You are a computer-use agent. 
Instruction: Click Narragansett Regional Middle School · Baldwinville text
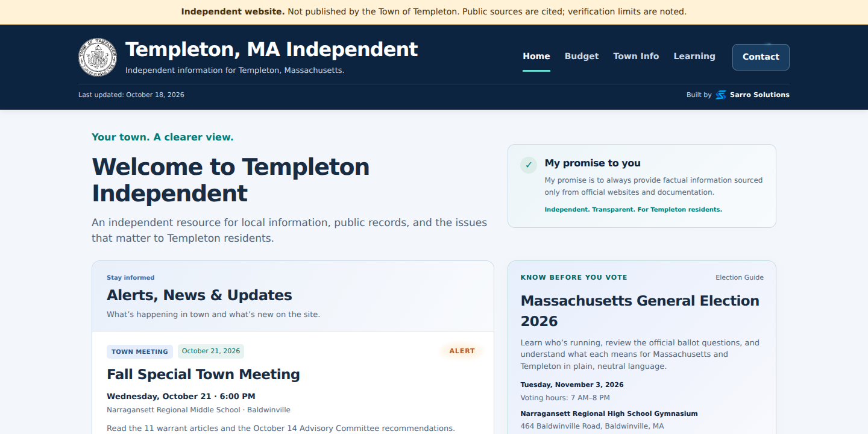point(198,410)
